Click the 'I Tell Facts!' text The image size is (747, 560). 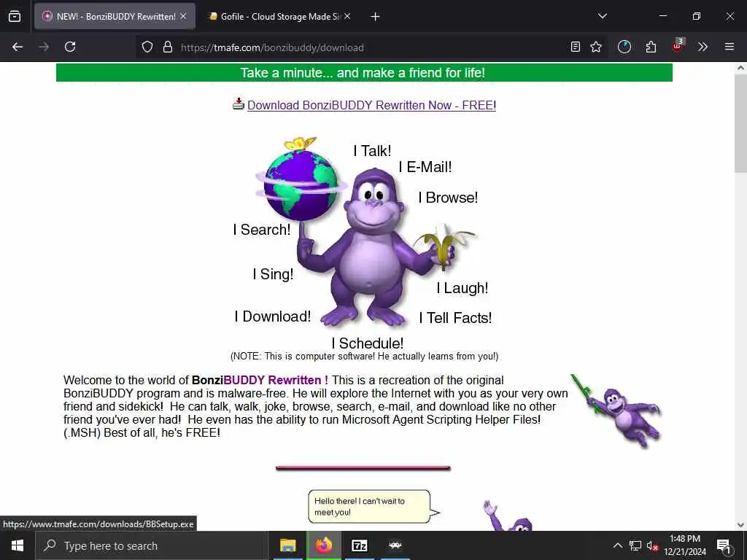click(455, 318)
